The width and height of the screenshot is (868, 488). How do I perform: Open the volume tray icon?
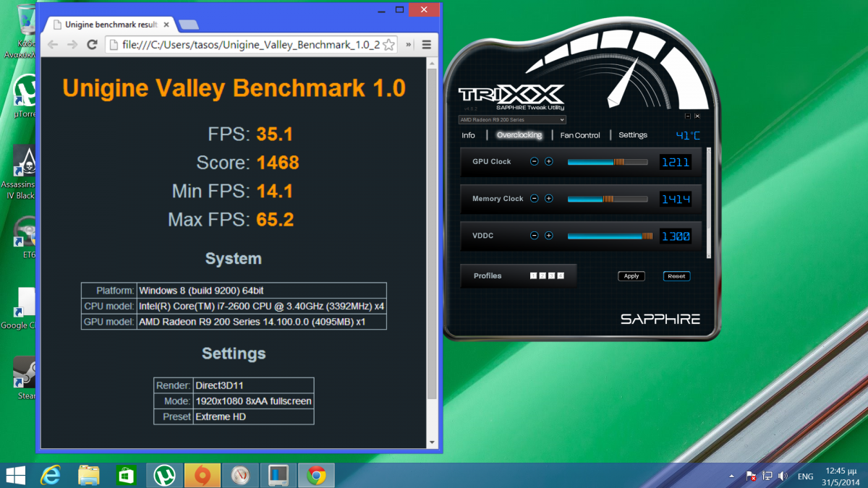pos(783,476)
